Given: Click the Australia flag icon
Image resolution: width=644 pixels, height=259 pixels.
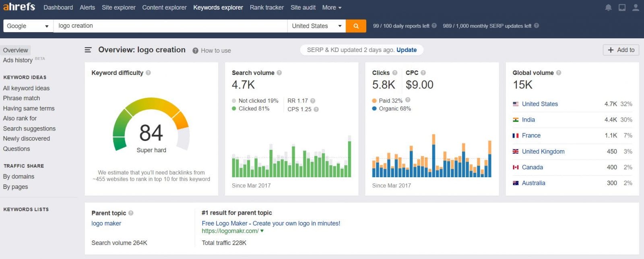Looking at the screenshot, I should 516,183.
